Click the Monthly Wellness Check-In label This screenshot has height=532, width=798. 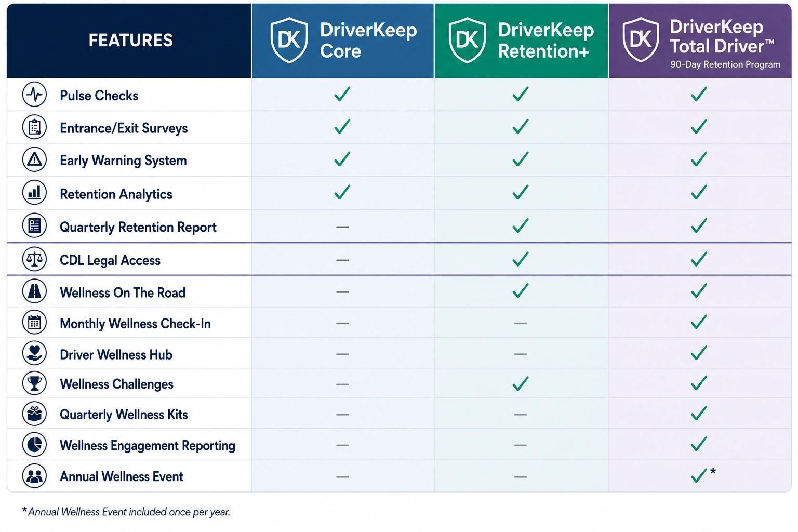point(135,324)
